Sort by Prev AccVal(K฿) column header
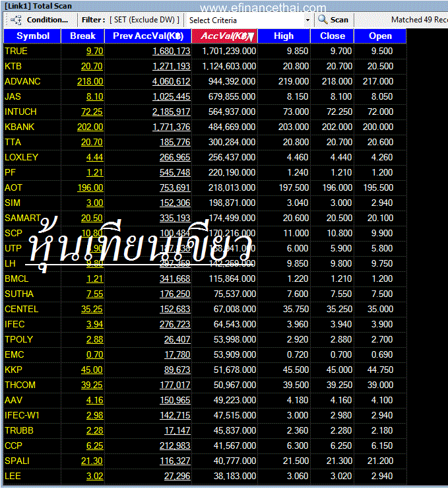This screenshot has width=448, height=493. (148, 36)
